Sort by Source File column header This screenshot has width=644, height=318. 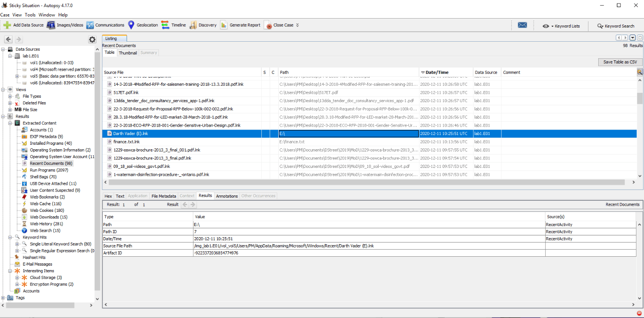[181, 72]
